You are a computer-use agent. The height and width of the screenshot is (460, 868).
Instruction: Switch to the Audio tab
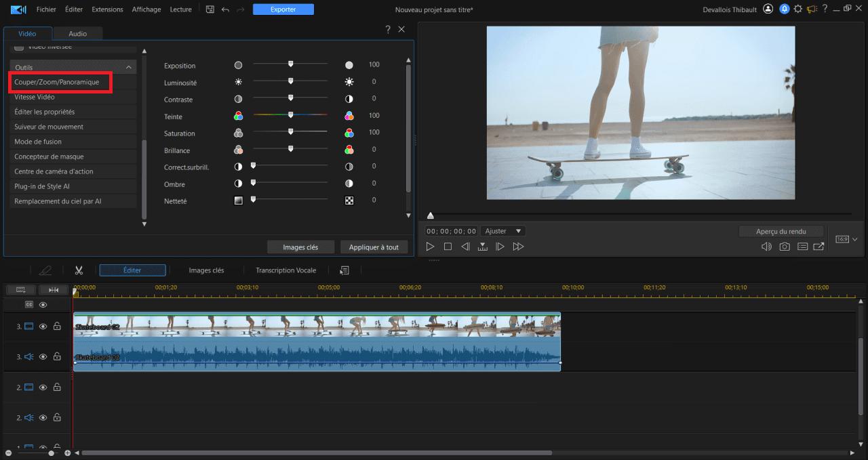(78, 33)
